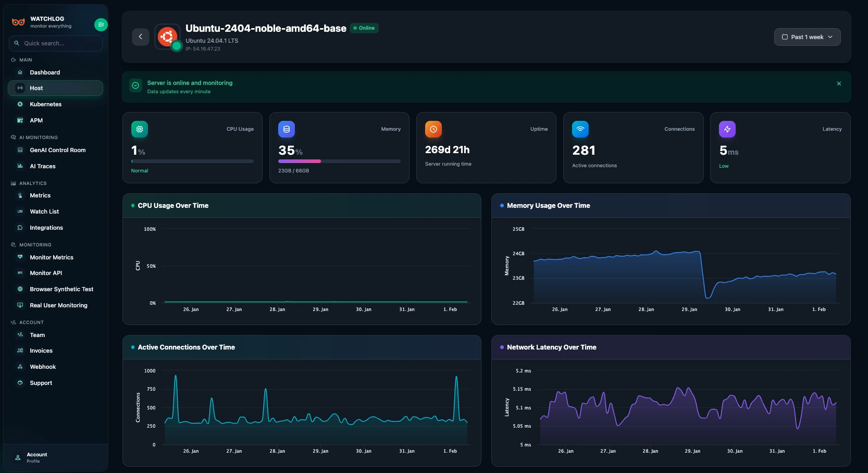This screenshot has height=473, width=868.
Task: Click the Memory usage progress bar
Action: [x=339, y=161]
